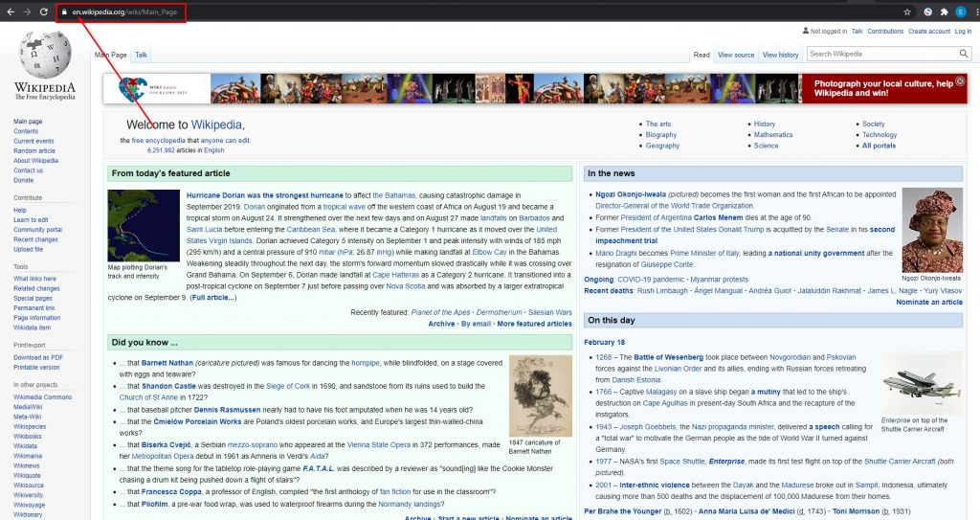
Task: Click the February 18 date link
Action: point(605,342)
